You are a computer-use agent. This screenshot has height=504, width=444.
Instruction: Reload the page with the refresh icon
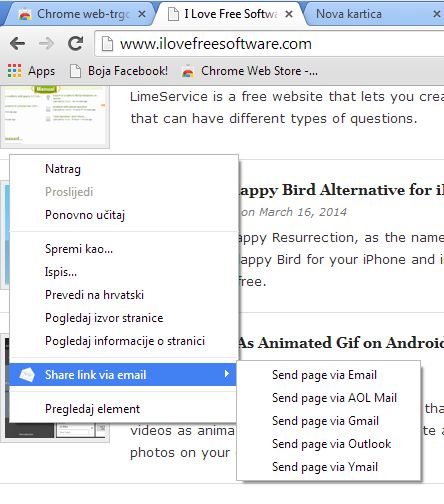pyautogui.click(x=75, y=43)
